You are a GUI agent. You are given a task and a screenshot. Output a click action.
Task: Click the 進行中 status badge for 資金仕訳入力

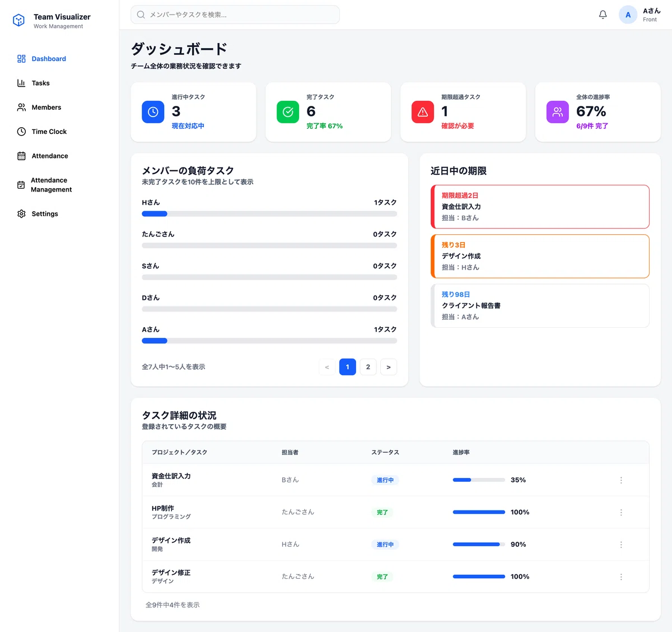[x=385, y=480]
